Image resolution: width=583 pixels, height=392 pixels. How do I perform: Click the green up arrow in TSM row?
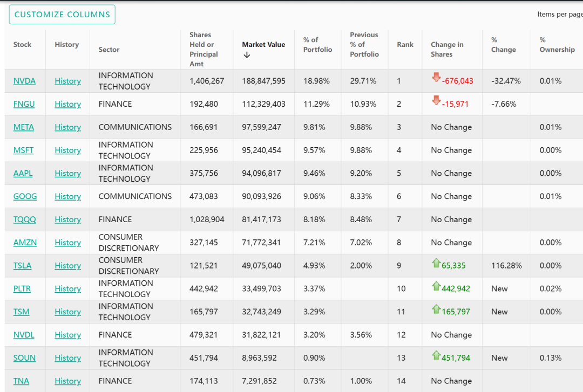pos(436,310)
